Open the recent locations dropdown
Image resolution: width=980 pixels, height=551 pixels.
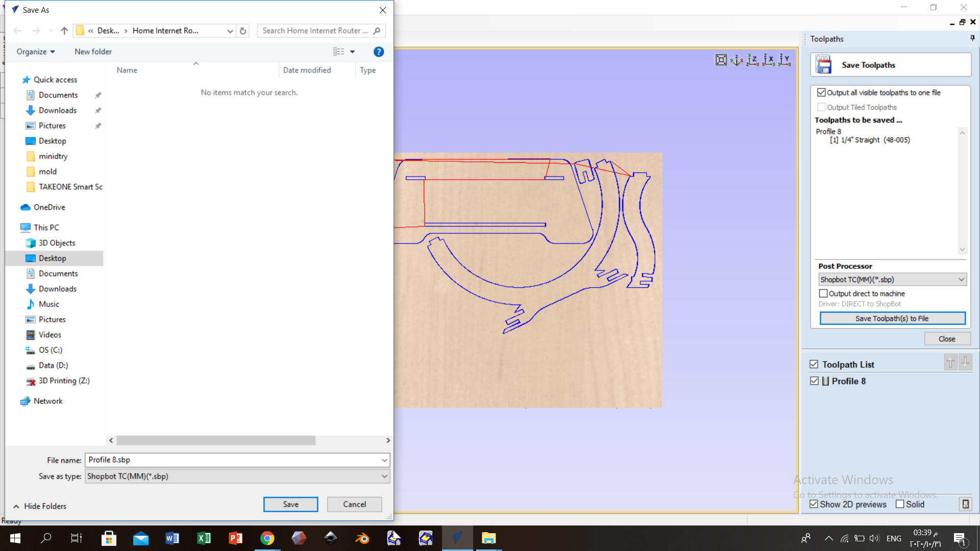[51, 31]
